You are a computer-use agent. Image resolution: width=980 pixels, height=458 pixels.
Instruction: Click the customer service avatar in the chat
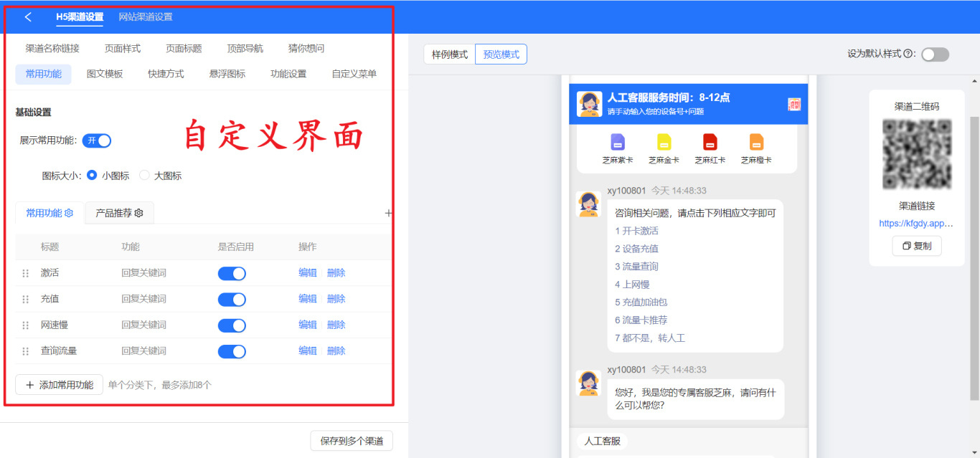[x=589, y=203]
